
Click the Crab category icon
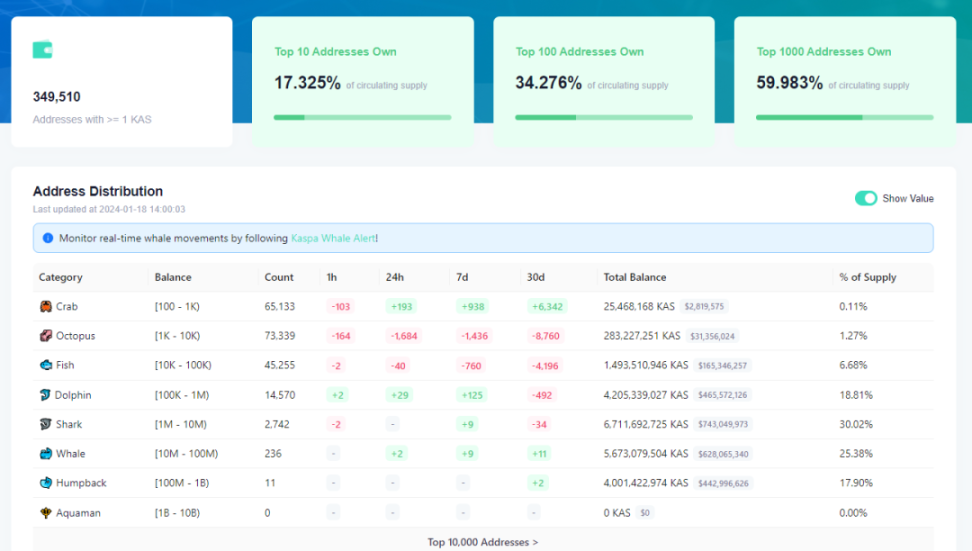[x=46, y=306]
